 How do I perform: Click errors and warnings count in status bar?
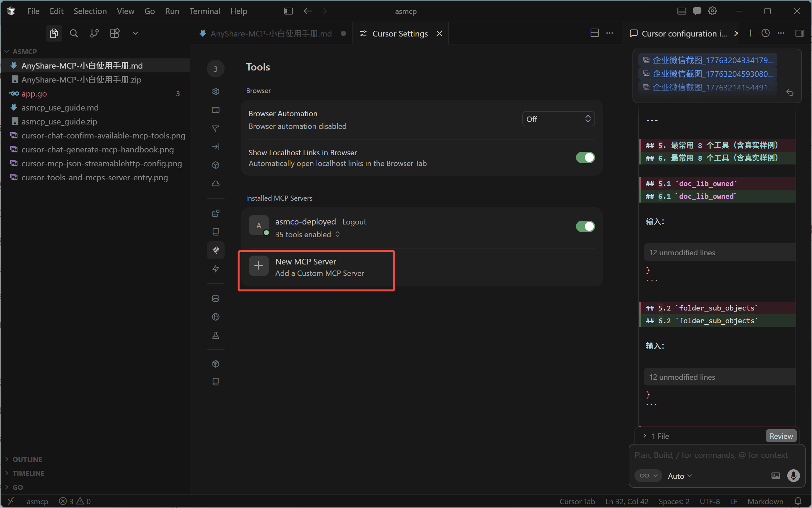tap(75, 501)
